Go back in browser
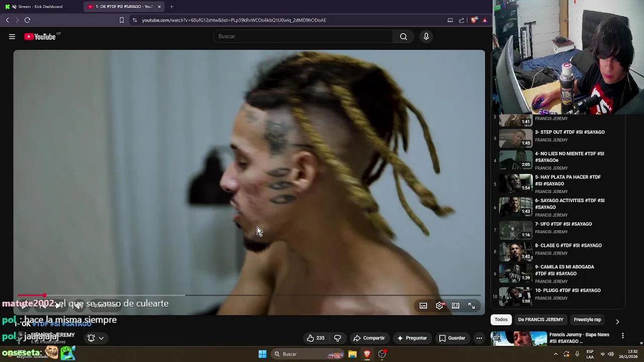This screenshot has height=362, width=644. pyautogui.click(x=8, y=20)
